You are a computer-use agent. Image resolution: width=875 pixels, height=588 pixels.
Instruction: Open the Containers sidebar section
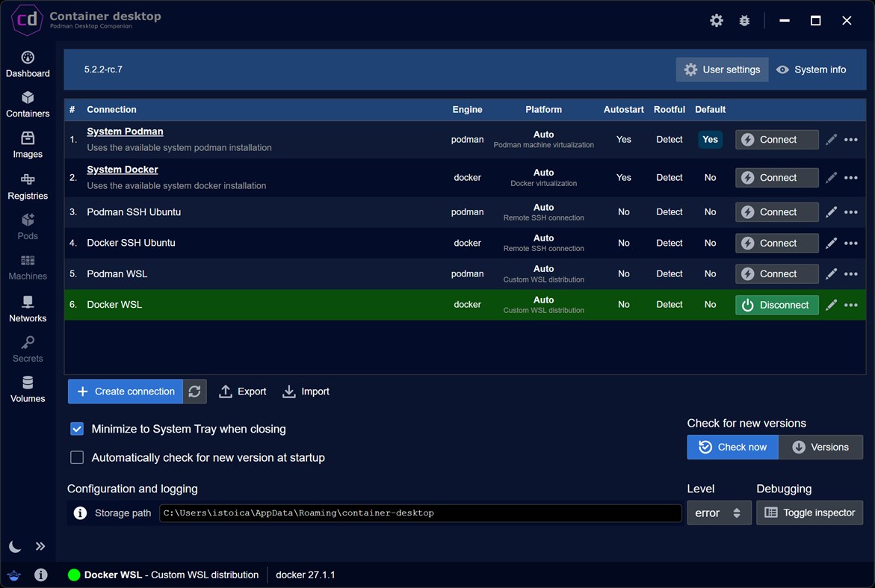[x=28, y=105]
